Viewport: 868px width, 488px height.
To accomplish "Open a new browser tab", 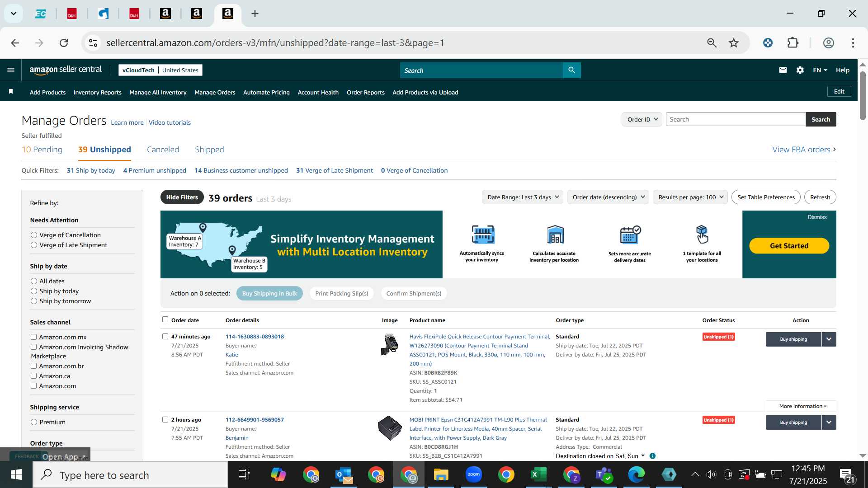I will (x=255, y=14).
